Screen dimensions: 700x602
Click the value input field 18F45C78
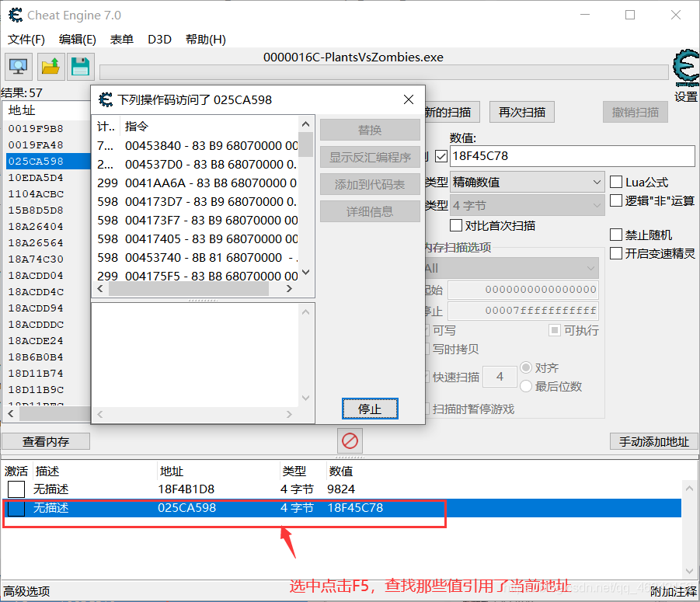[x=572, y=156]
